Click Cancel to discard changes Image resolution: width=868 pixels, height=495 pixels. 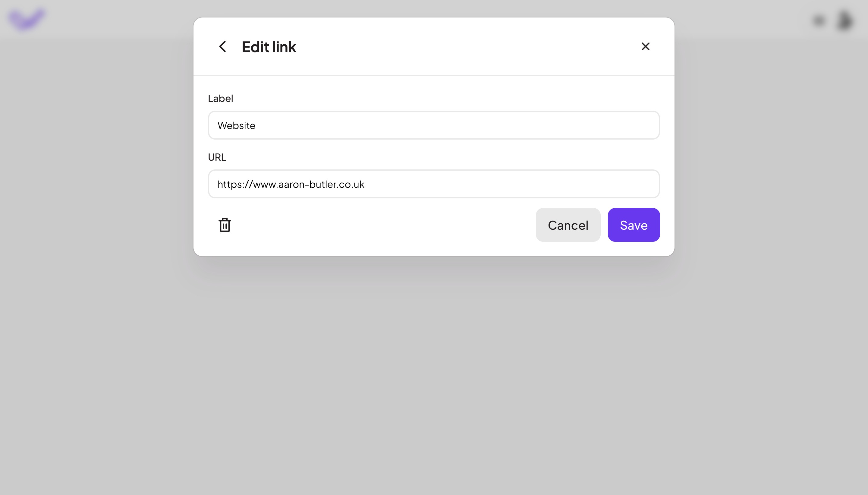568,225
